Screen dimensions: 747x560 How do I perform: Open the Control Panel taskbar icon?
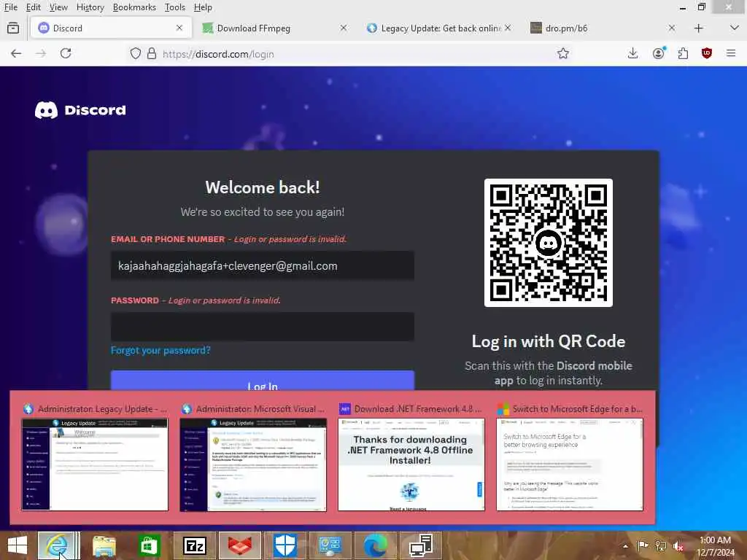pyautogui.click(x=330, y=545)
